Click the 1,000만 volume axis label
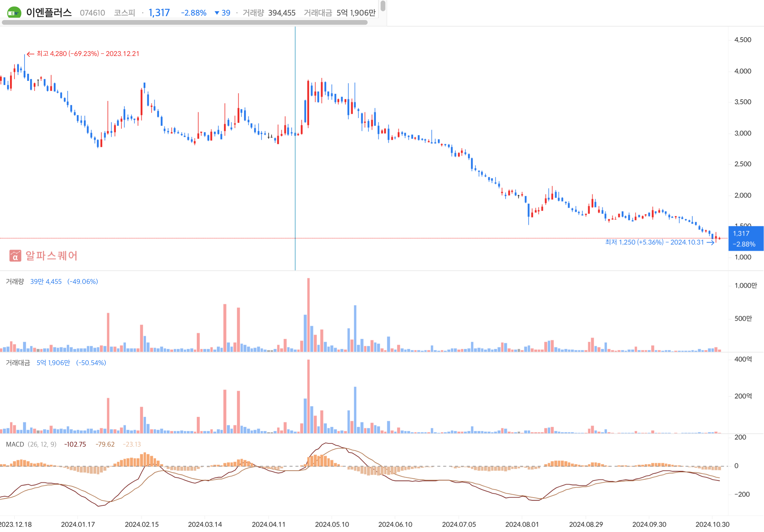 tap(746, 285)
